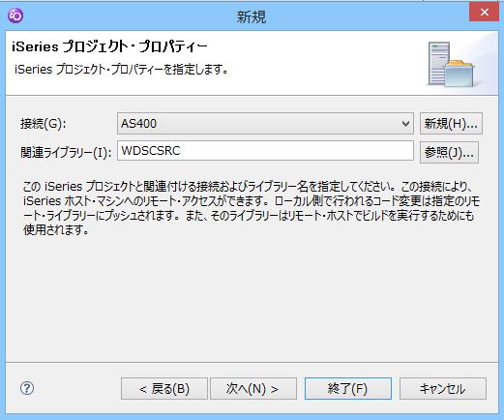Click the iSeries プロジェクト・プロパティー bold heading
Viewport: 504px width, 420px height.
click(109, 47)
